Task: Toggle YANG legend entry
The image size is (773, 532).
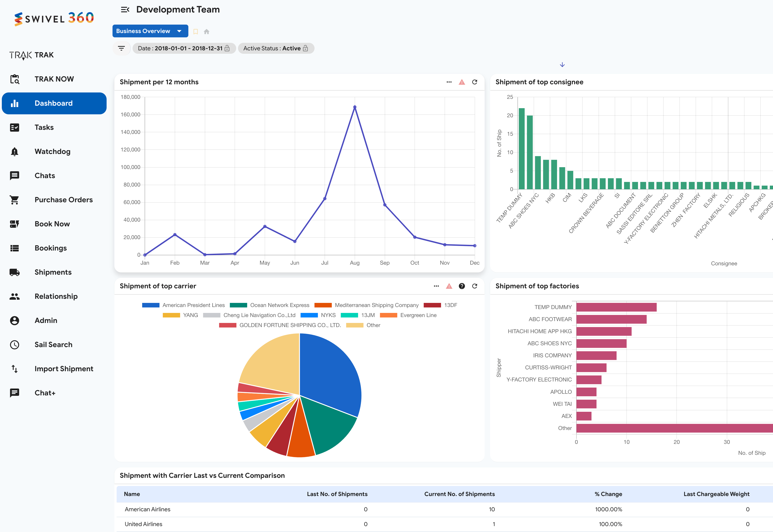Action: 180,315
